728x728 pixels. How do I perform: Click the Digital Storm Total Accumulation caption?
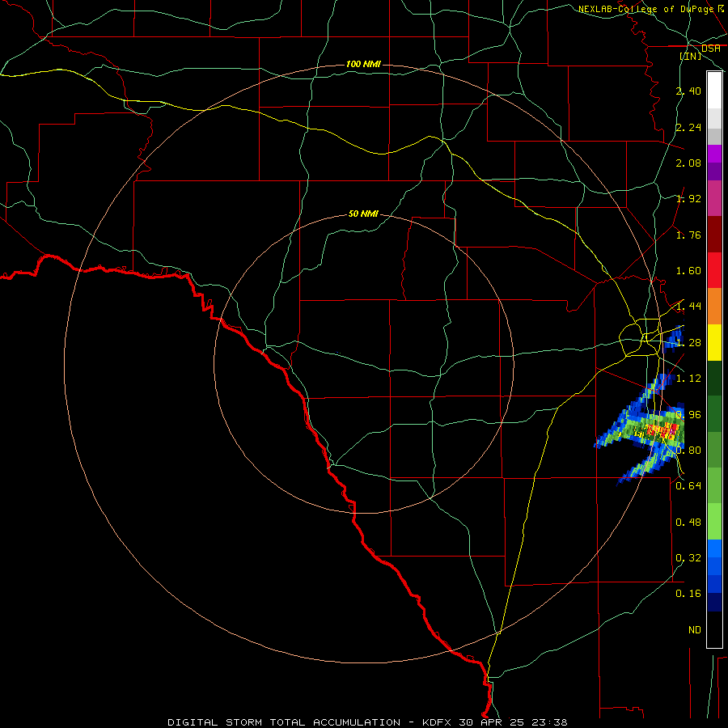pyautogui.click(x=367, y=722)
